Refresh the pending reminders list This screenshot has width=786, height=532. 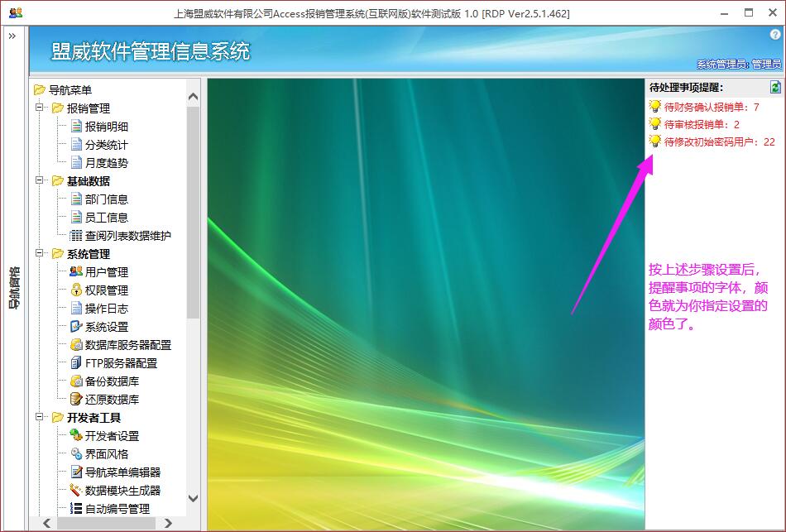pos(775,87)
